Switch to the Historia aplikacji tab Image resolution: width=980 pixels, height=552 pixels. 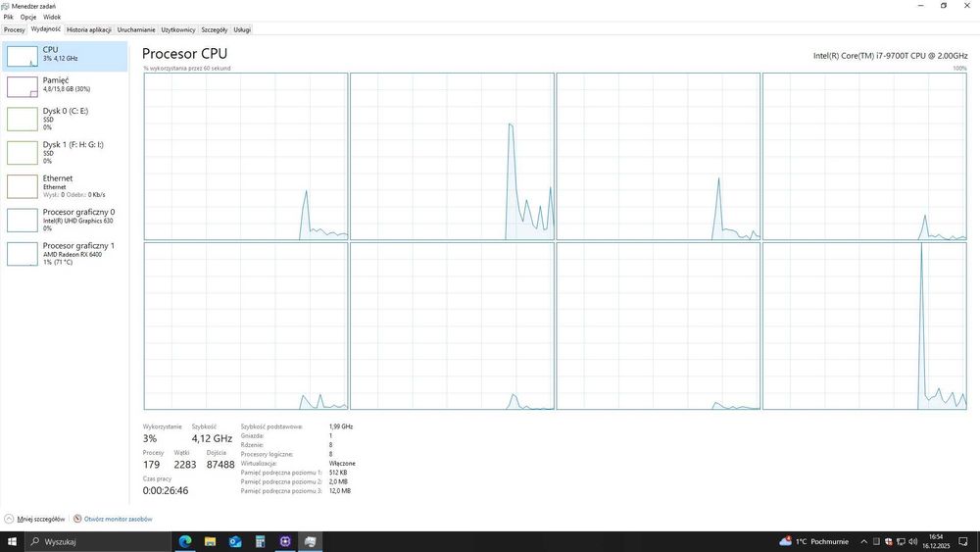[89, 29]
